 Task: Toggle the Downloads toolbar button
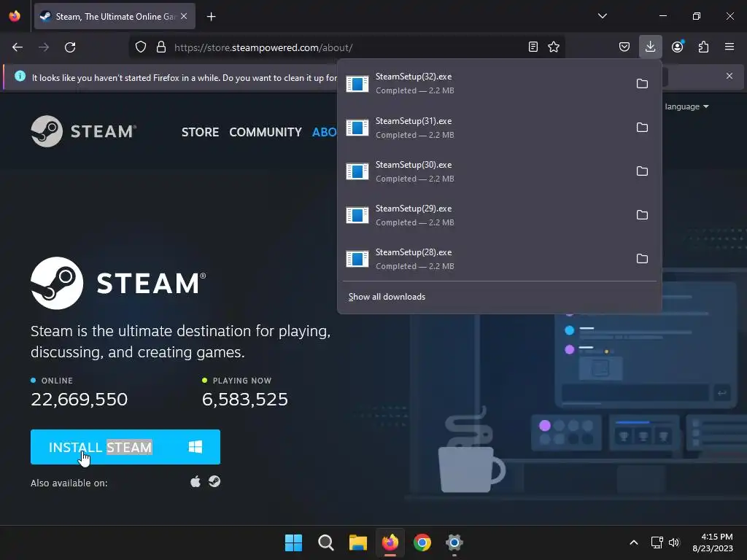click(x=650, y=47)
